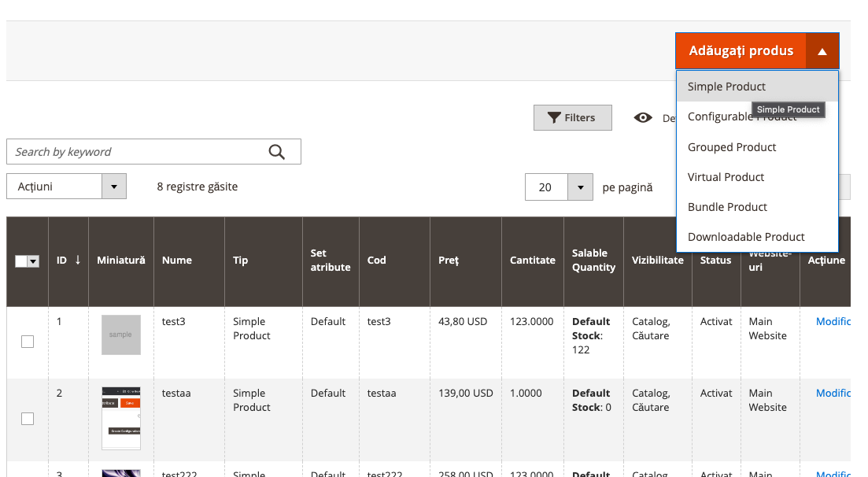Sort by Set atribute column header

(x=331, y=261)
